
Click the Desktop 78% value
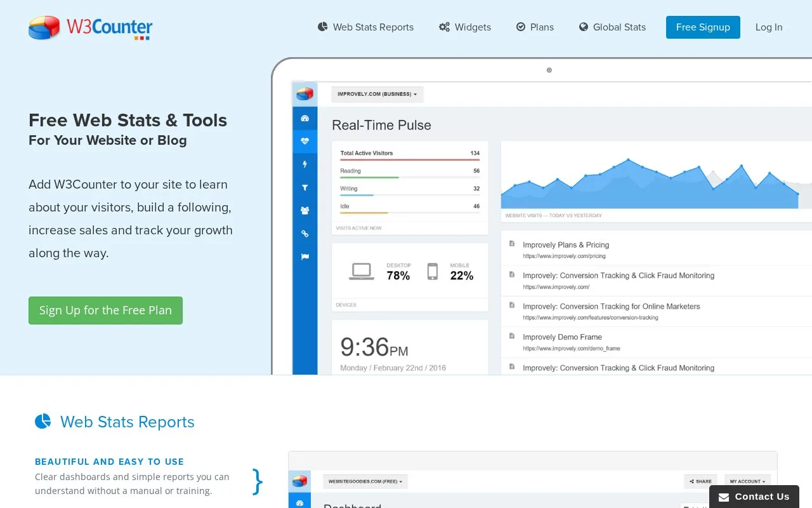tap(398, 276)
